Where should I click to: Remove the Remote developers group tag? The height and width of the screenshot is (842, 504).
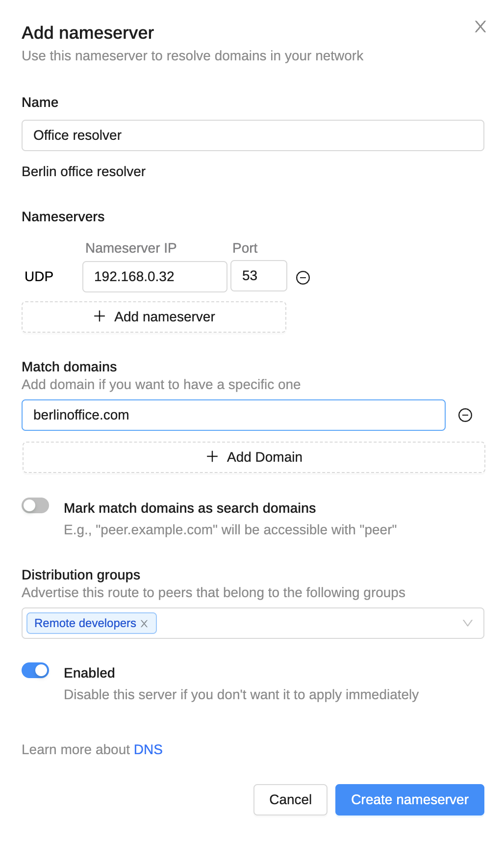coord(144,624)
